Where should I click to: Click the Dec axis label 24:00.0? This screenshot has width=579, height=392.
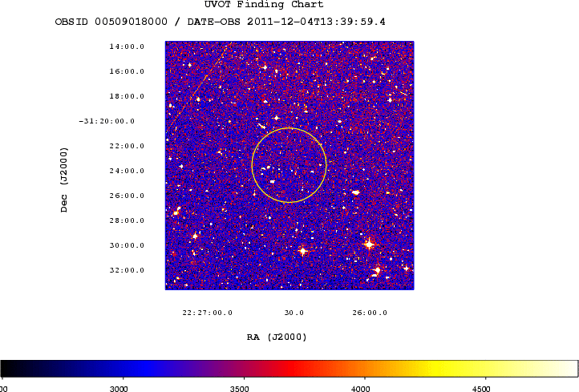coord(127,171)
